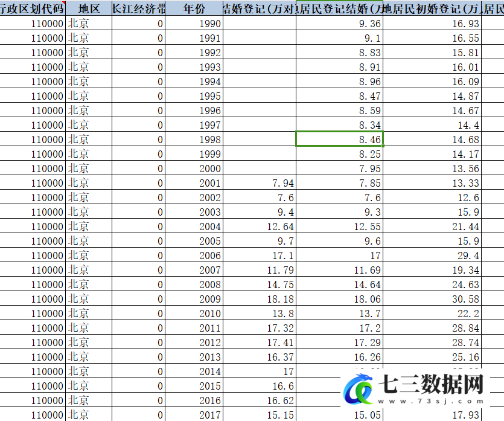The width and height of the screenshot is (504, 421).
Task: Select the 居民登记结婚 column header
Action: click(x=339, y=8)
